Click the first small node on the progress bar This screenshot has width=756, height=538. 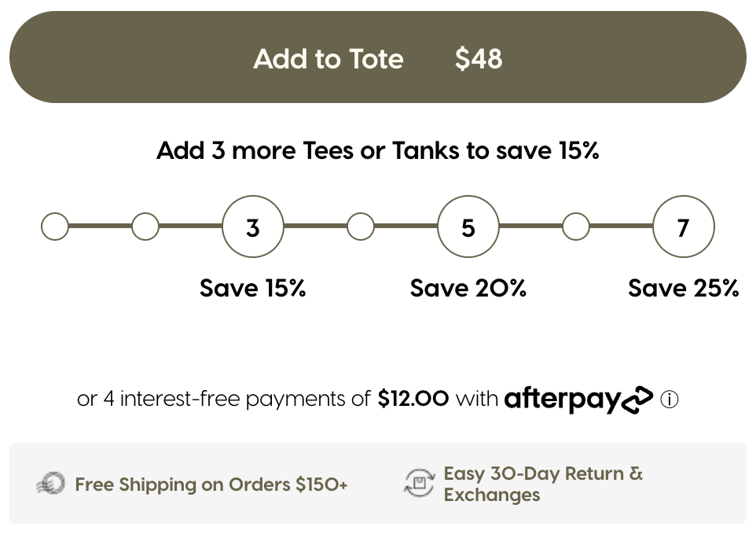(55, 226)
